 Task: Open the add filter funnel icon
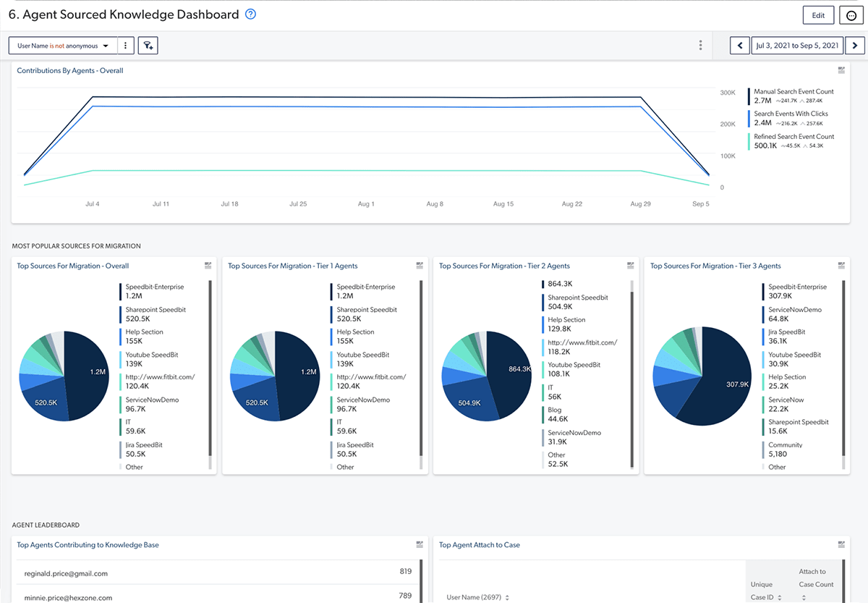[148, 46]
